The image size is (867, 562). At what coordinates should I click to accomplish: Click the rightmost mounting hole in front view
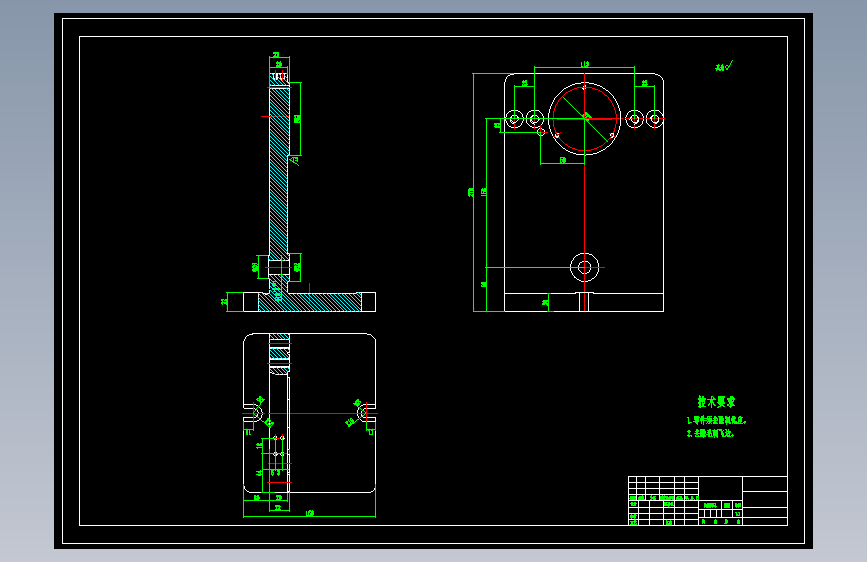655,118
